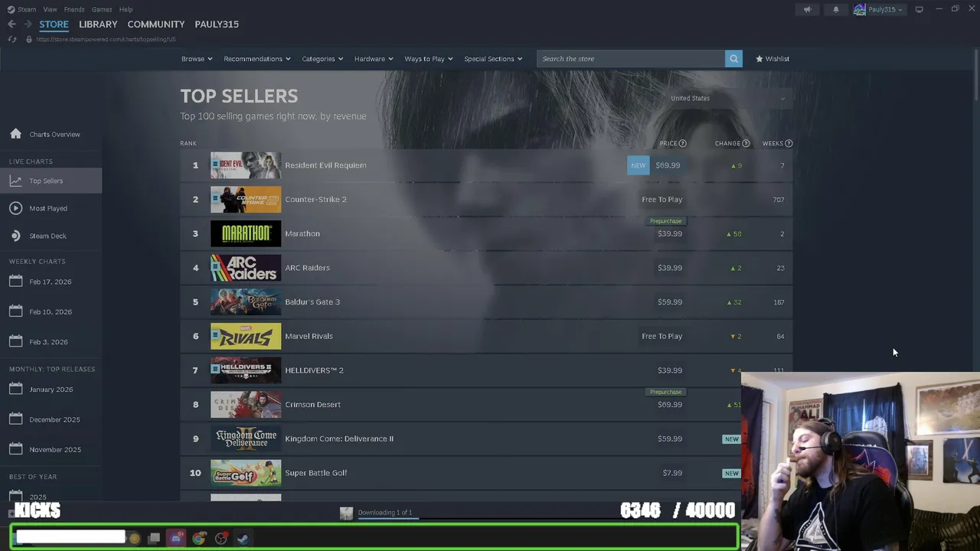The image size is (980, 551).
Task: Open calendar icon for January 2026
Action: point(16,389)
